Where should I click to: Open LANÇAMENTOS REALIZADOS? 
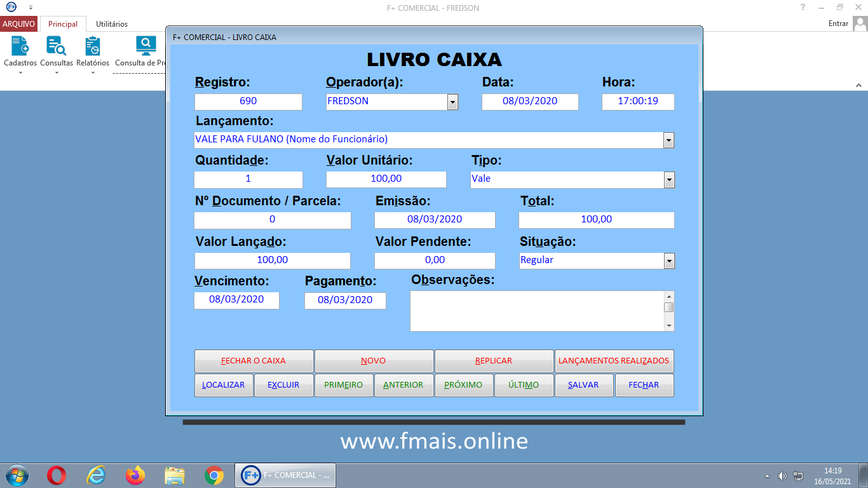pos(614,360)
